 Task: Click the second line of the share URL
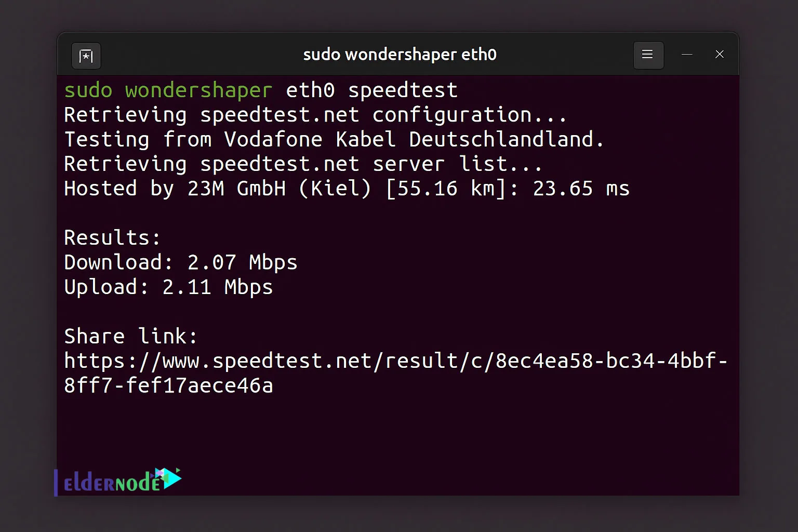(x=168, y=386)
